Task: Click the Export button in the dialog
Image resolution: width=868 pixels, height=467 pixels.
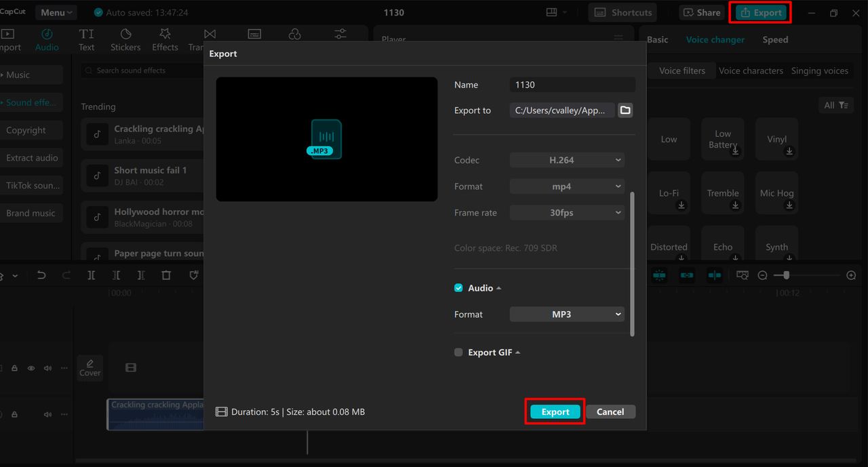Action: tap(555, 411)
